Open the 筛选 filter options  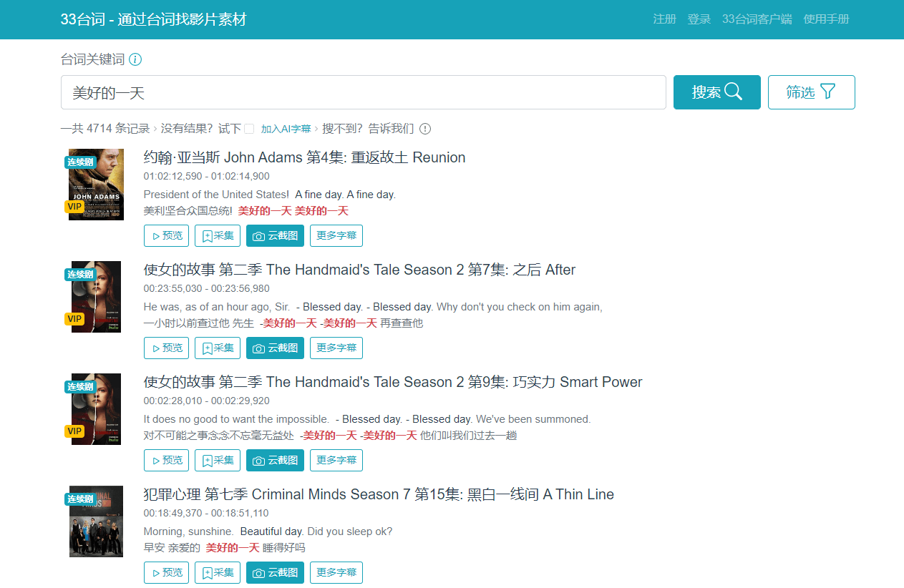point(811,92)
